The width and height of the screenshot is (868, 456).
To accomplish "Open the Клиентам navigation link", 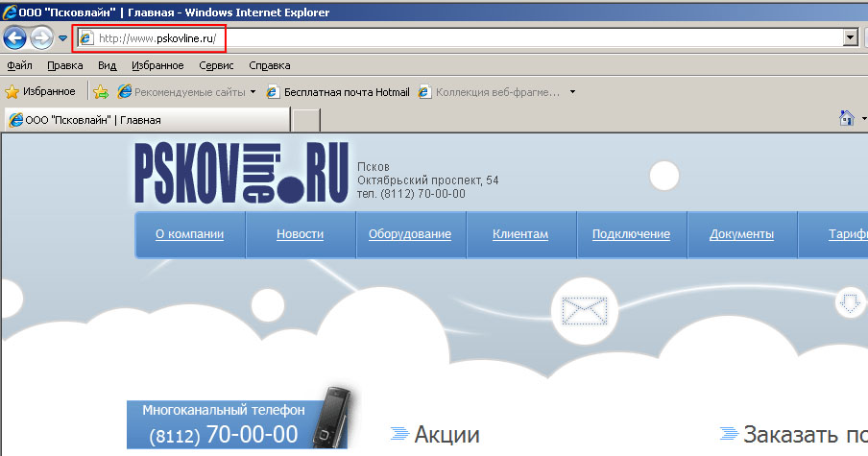I will pyautogui.click(x=520, y=234).
